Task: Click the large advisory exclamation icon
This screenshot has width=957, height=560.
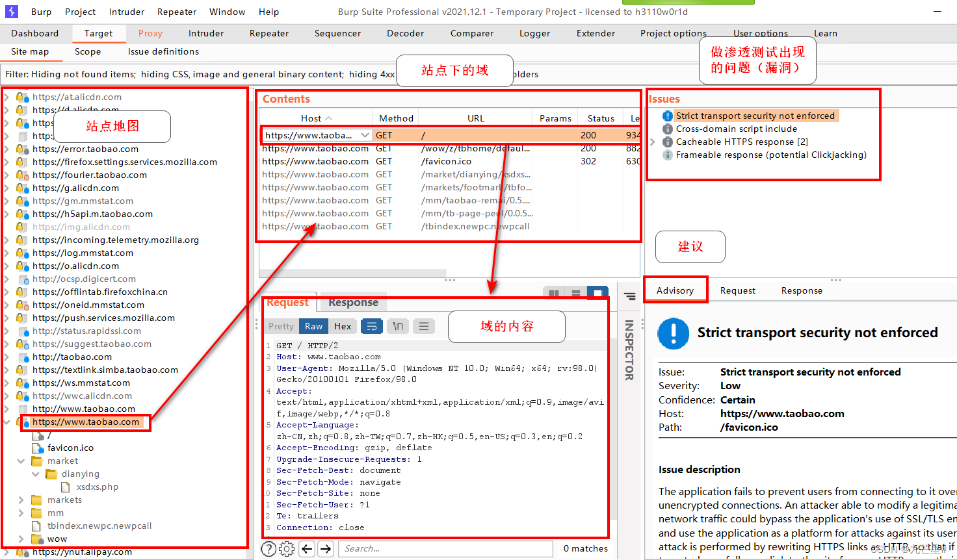Action: 674,333
